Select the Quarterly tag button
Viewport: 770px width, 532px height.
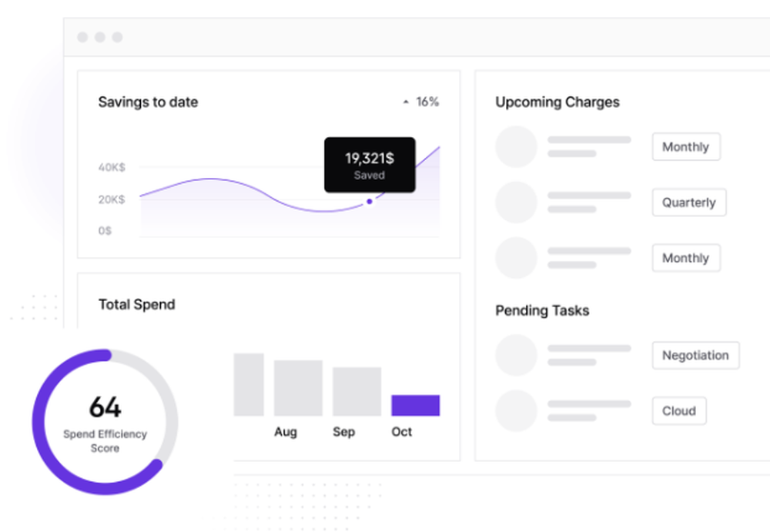tap(688, 202)
